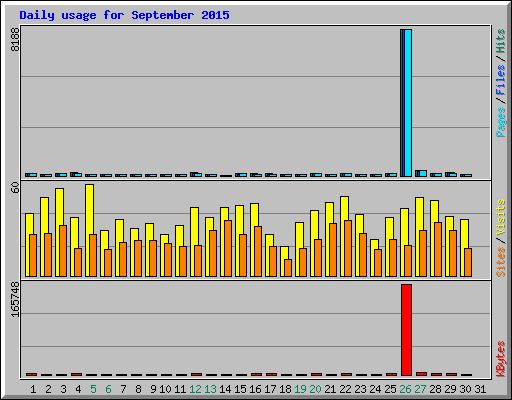Viewport: 512px width, 400px height.
Task: Click the Hits legend label
Action: (x=501, y=41)
